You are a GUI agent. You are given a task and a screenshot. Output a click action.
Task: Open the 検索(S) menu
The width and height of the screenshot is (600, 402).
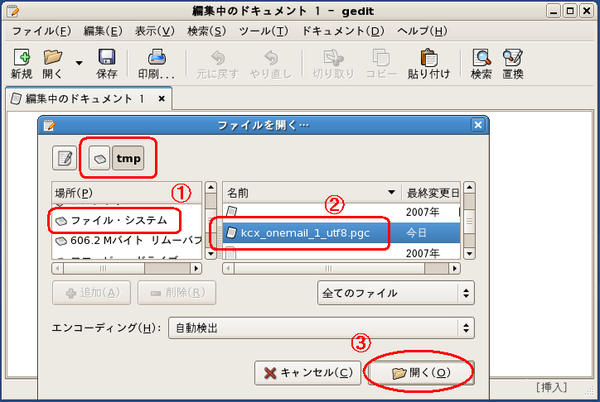click(x=206, y=31)
